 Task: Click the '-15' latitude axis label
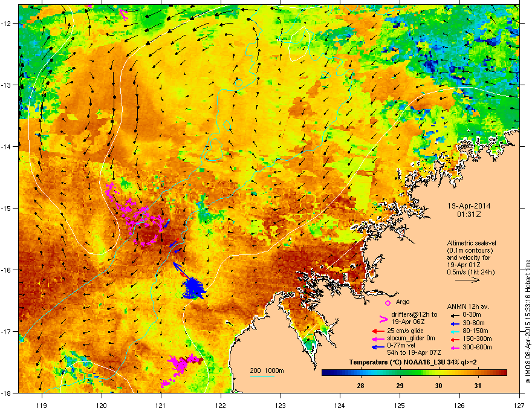7,208
